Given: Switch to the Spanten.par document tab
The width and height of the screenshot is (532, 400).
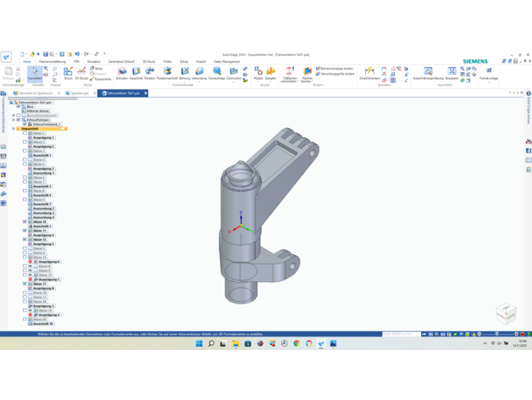Looking at the screenshot, I should tap(80, 93).
